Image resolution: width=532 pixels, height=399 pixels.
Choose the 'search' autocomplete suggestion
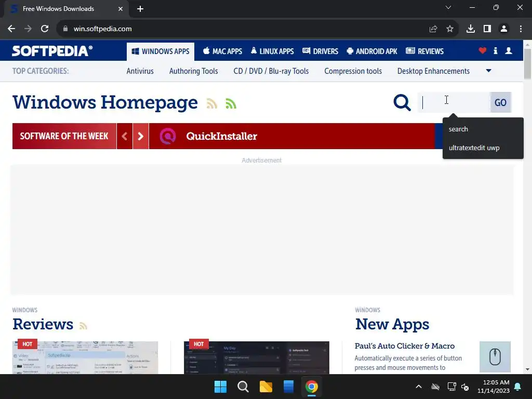point(483,129)
